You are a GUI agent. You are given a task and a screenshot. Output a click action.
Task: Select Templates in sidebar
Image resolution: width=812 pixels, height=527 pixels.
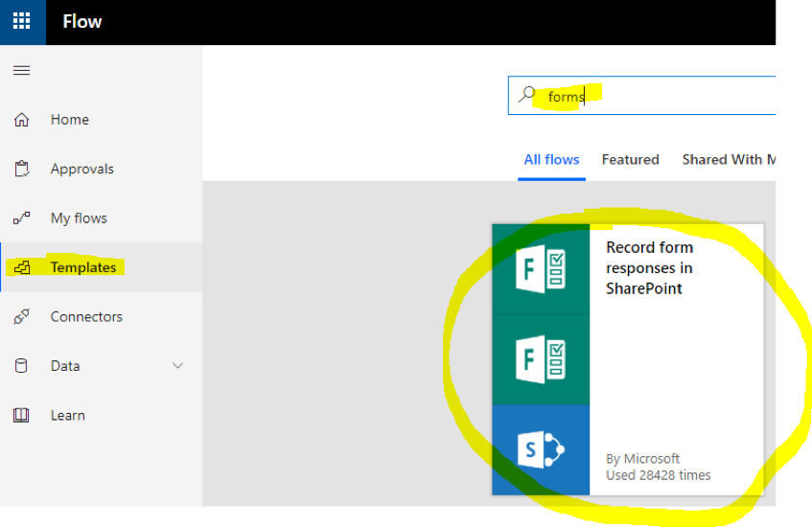tap(82, 267)
